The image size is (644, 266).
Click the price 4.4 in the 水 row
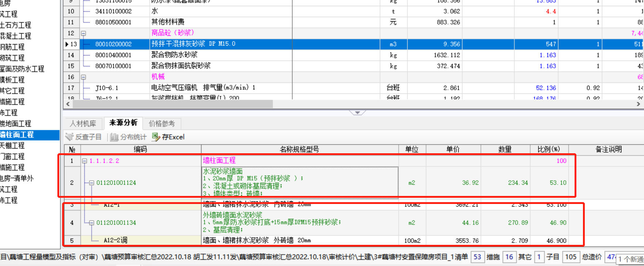tap(551, 11)
